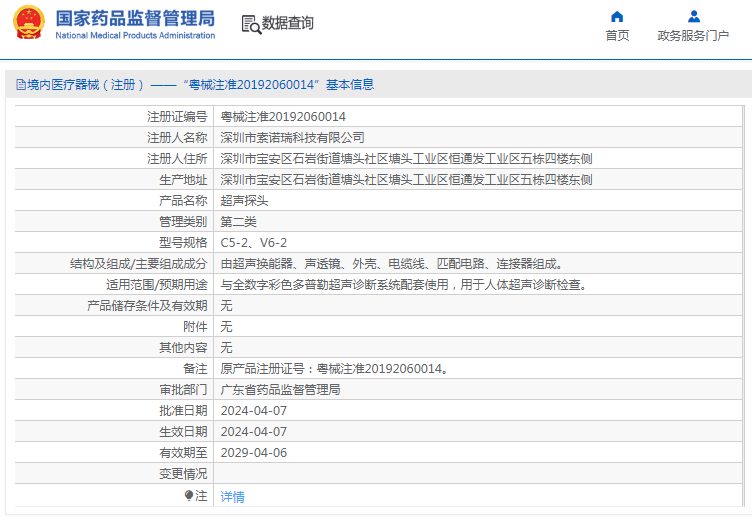
Task: Click the 结构及组成/主要组成成分 label
Action: point(139,264)
